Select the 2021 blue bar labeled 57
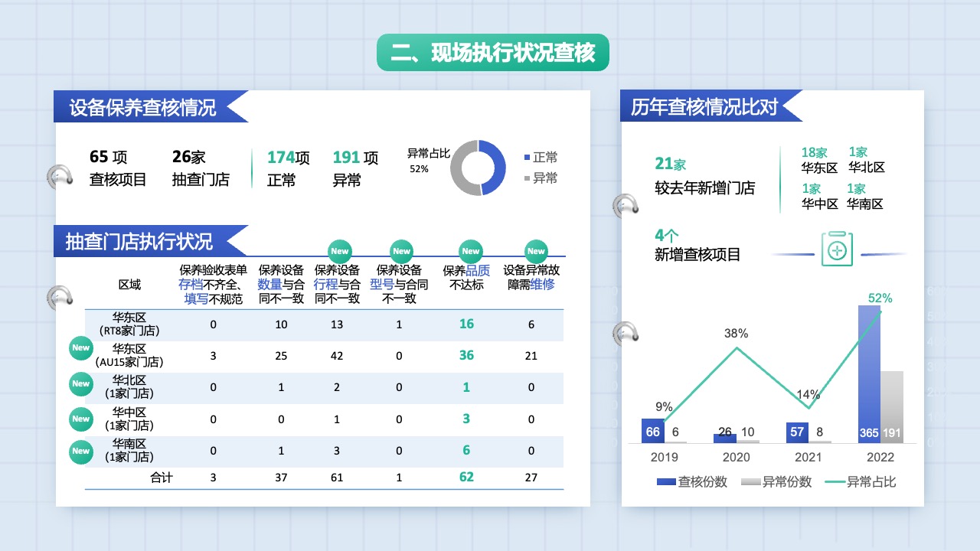 [x=797, y=432]
